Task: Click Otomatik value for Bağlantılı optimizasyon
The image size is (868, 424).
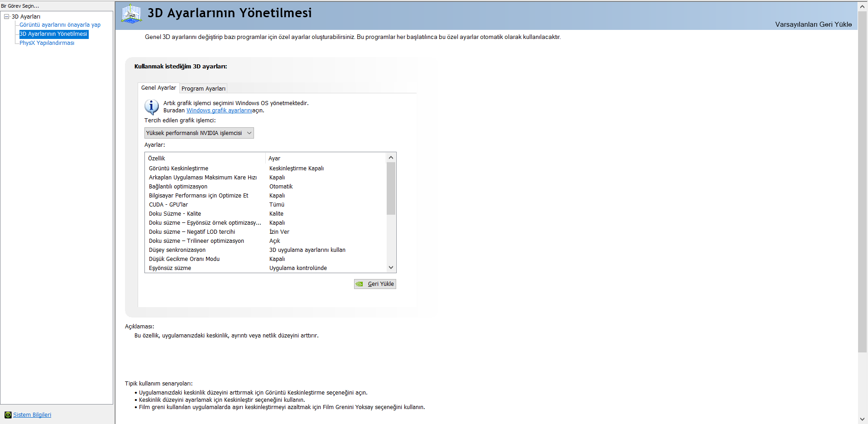Action: tap(281, 187)
